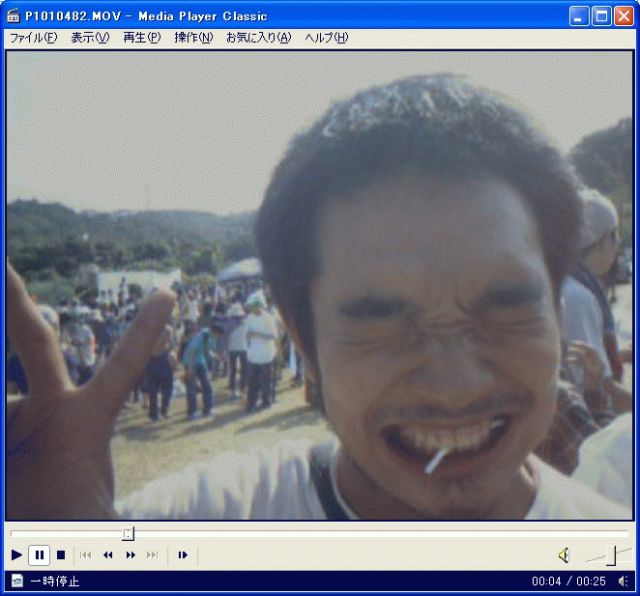This screenshot has width=640, height=596.
Task: Click the frame step button
Action: 182,555
